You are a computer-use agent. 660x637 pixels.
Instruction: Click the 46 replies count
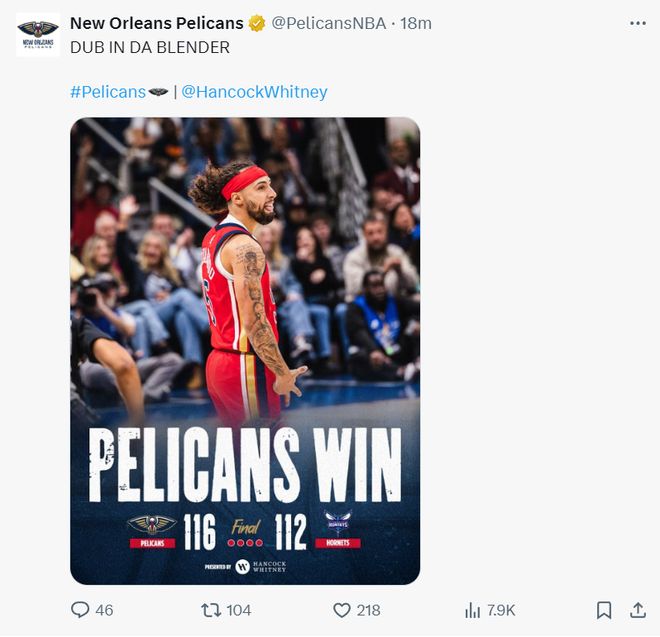[104, 610]
